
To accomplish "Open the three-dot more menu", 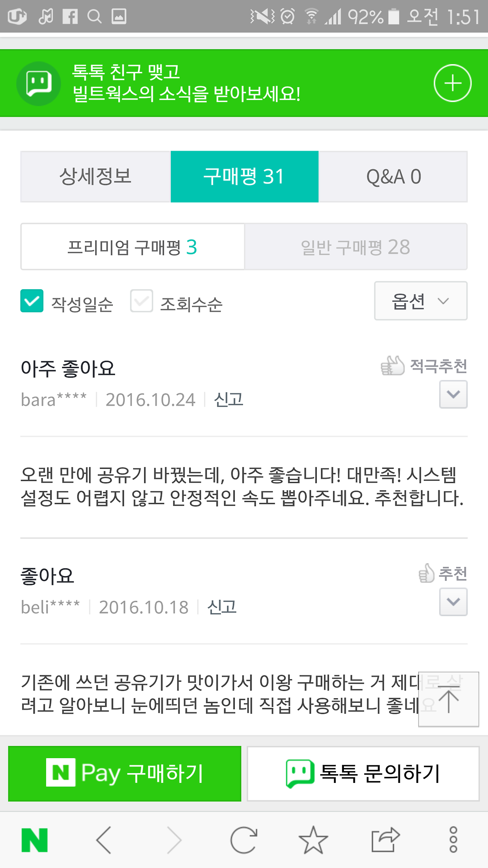I will coord(453,840).
